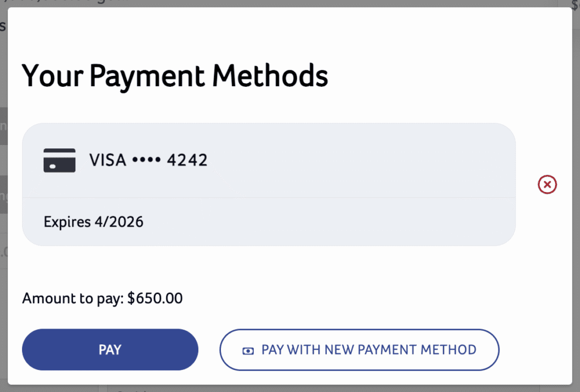The image size is (580, 392).
Task: Click the Expires 4/2026 line
Action: 93,221
